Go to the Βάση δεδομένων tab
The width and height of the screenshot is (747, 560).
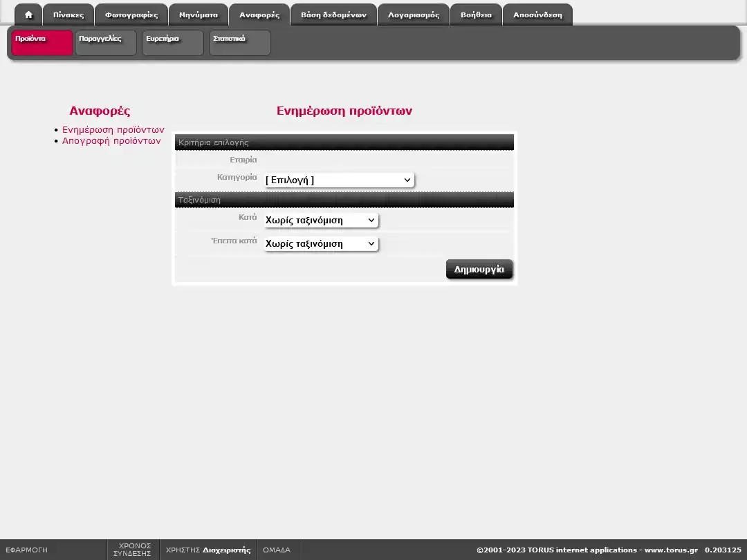click(333, 15)
